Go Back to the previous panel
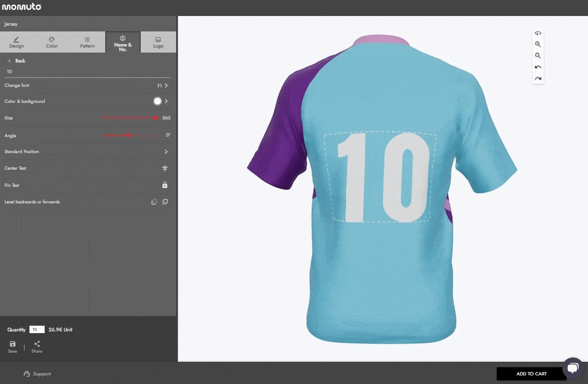Screen dimensions: 588x384 16,61
